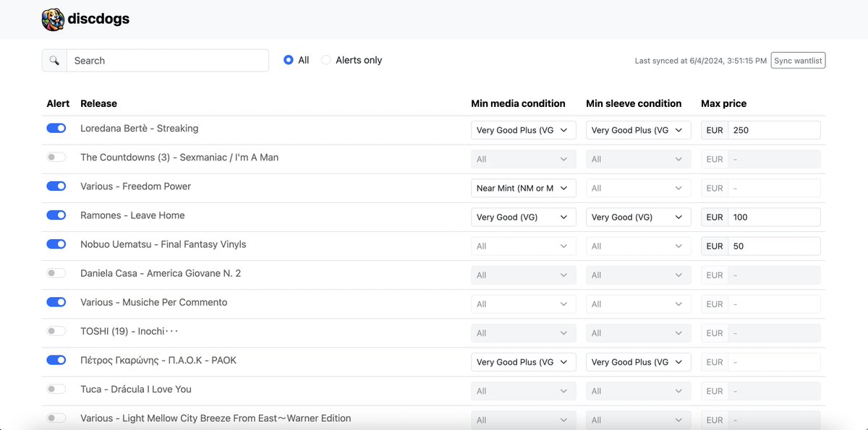Enable alert for Daniela Casa - America Giovane
Image resolution: width=868 pixels, height=430 pixels.
tap(56, 273)
